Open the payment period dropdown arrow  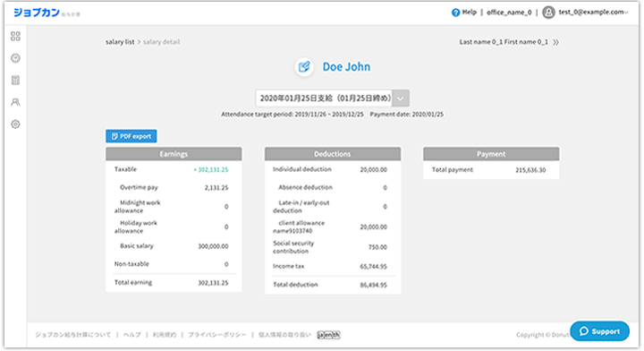(x=401, y=98)
